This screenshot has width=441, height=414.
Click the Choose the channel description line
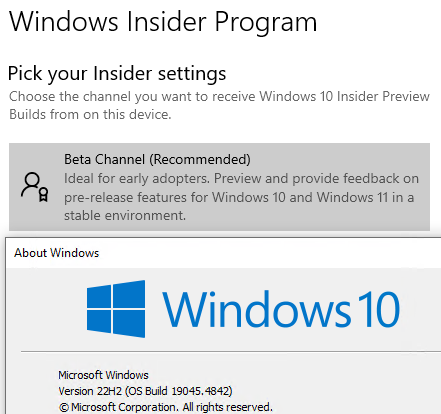pos(219,97)
